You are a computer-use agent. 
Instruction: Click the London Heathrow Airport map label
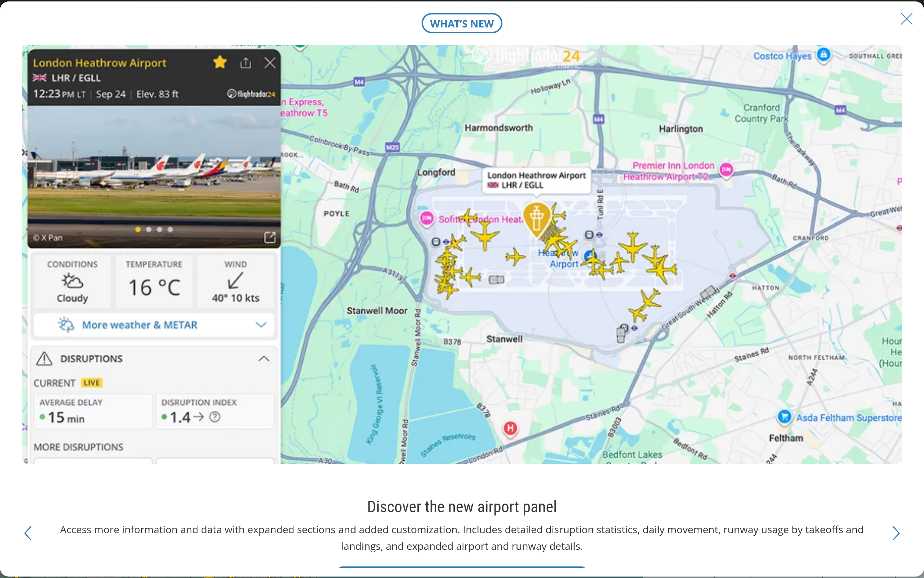(536, 180)
